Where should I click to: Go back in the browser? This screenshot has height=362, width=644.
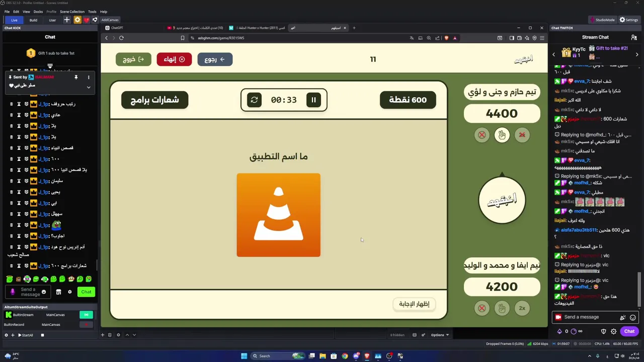106,38
